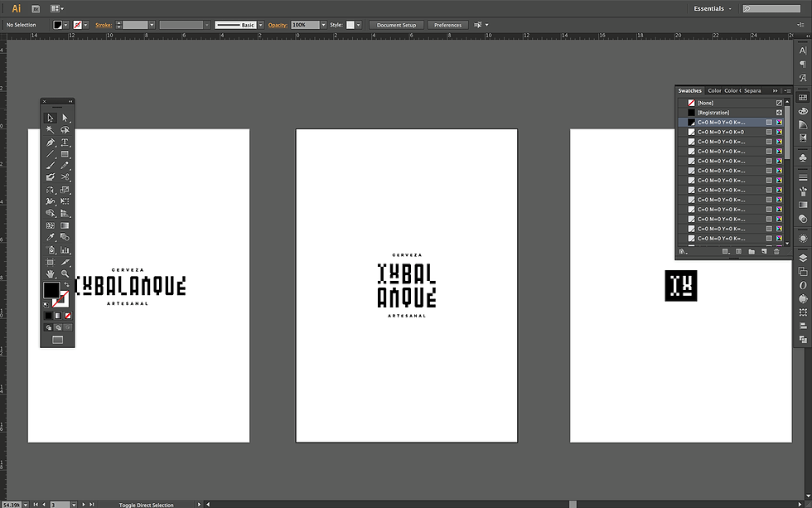812x508 pixels.
Task: Switch to the Color Guide tab
Action: click(732, 90)
